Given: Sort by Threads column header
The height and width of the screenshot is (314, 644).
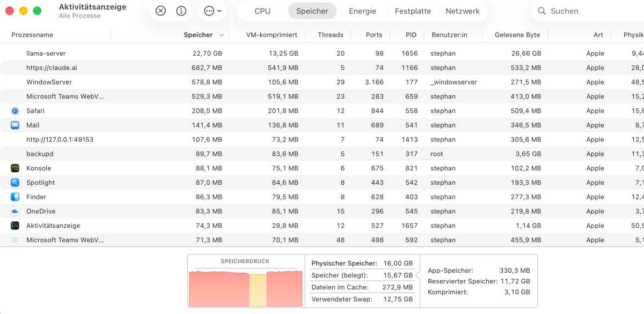Looking at the screenshot, I should (x=331, y=35).
